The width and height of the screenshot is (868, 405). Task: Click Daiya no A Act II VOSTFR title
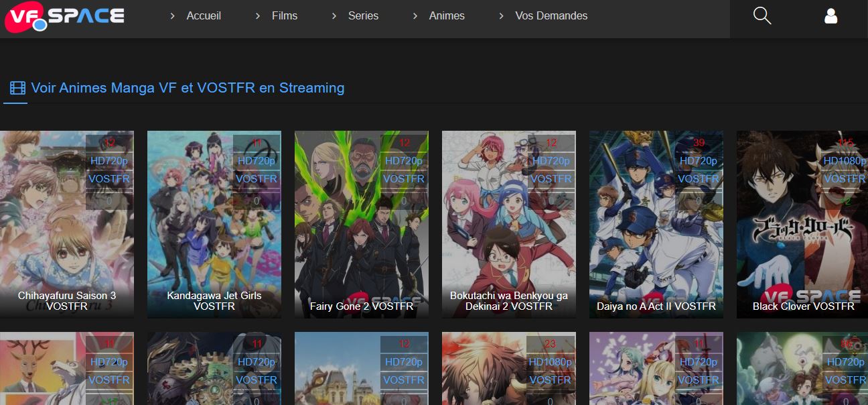pos(656,306)
